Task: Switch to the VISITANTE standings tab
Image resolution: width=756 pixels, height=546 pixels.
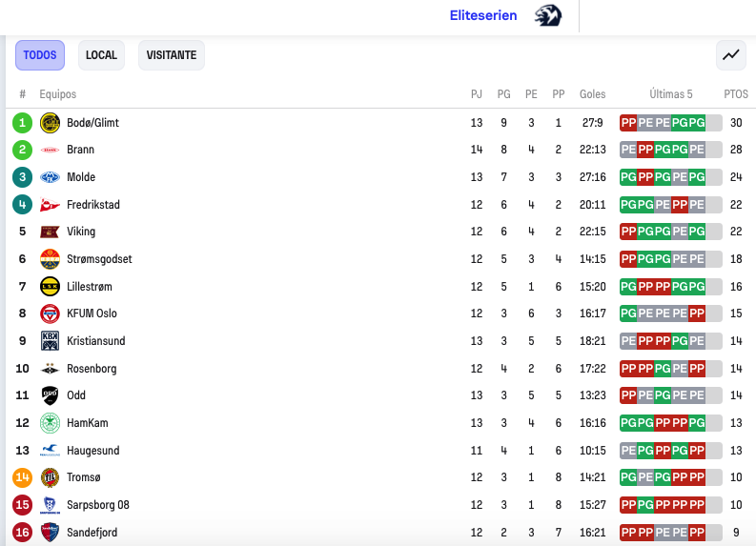Action: (x=172, y=55)
